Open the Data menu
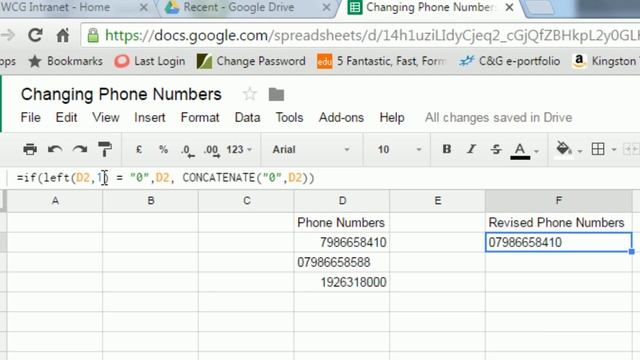The image size is (640, 360). point(247,118)
